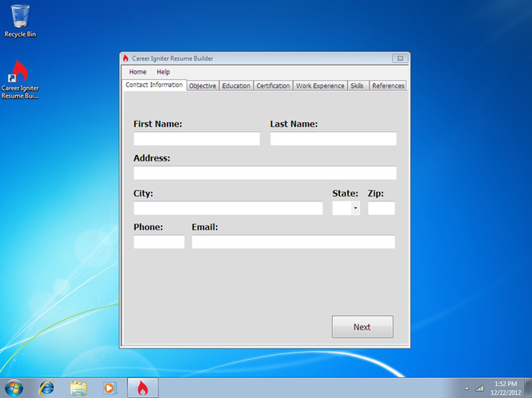
Task: Click the network signal icon in tray
Action: point(479,388)
